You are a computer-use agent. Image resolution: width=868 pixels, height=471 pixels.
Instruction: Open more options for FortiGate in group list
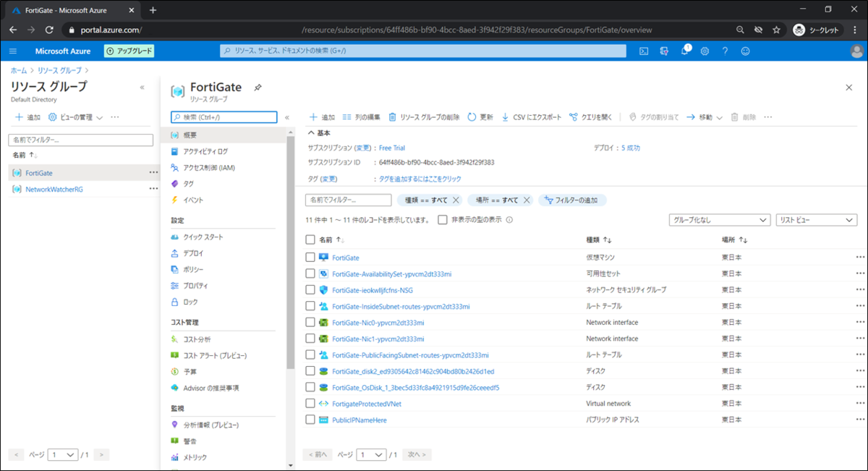tap(153, 173)
